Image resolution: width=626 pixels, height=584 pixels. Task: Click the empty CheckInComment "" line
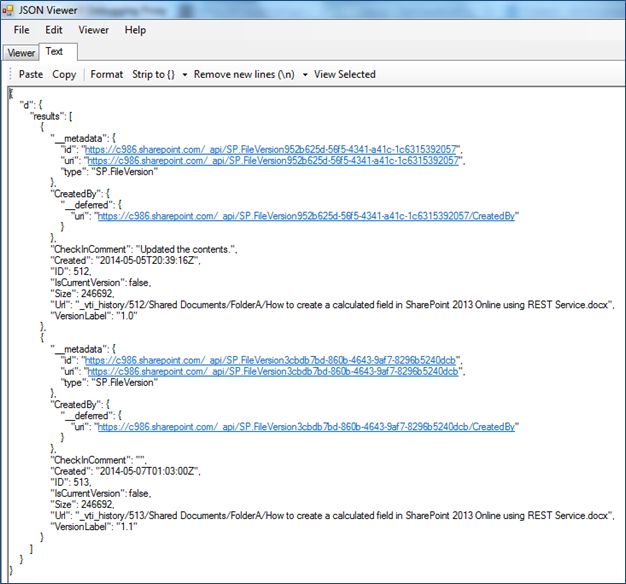99,460
